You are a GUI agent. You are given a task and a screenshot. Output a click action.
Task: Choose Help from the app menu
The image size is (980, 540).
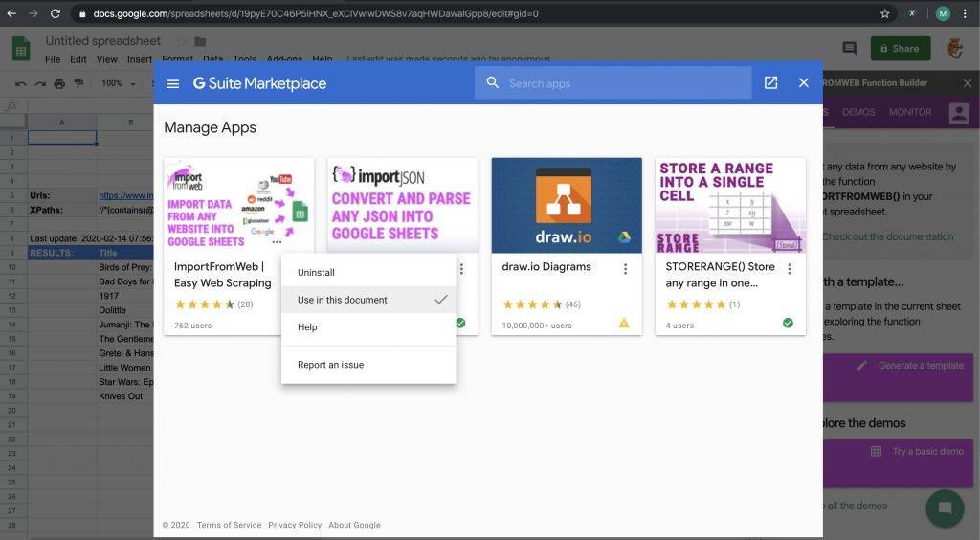click(x=368, y=326)
